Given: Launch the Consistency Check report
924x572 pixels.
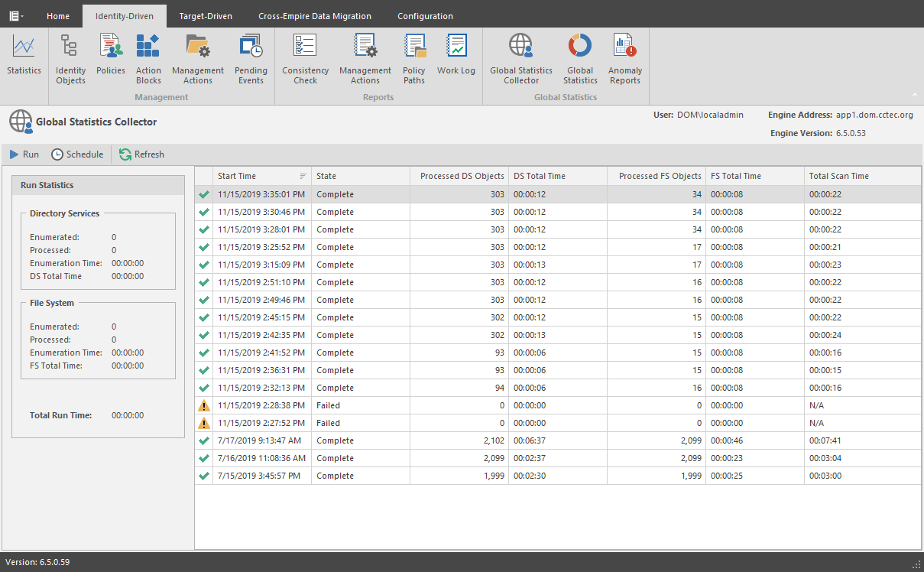Looking at the screenshot, I should click(305, 59).
